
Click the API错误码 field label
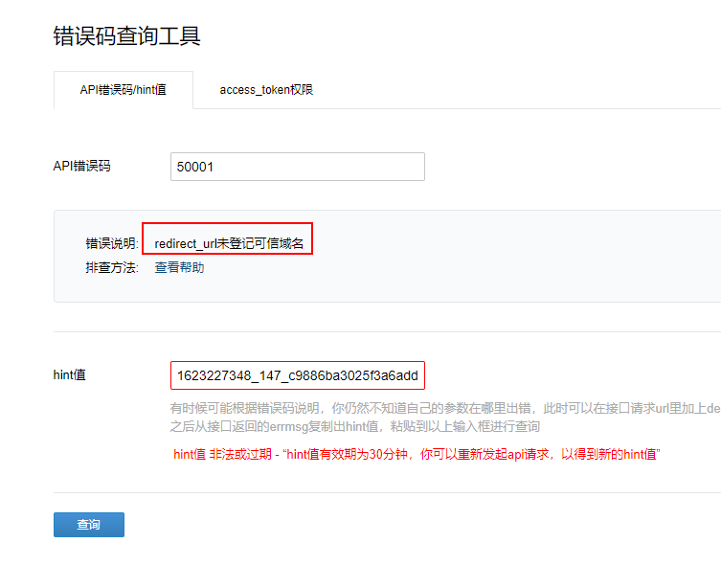(81, 166)
